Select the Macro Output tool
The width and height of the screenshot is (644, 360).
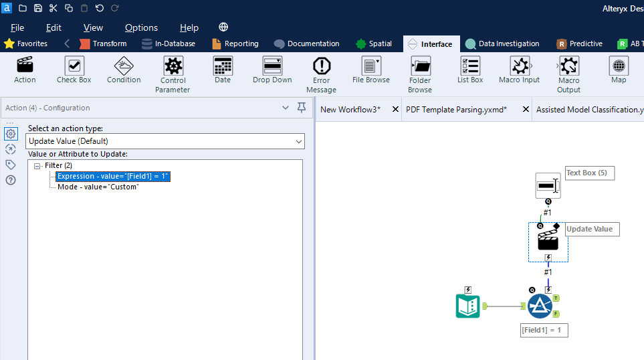click(x=569, y=75)
